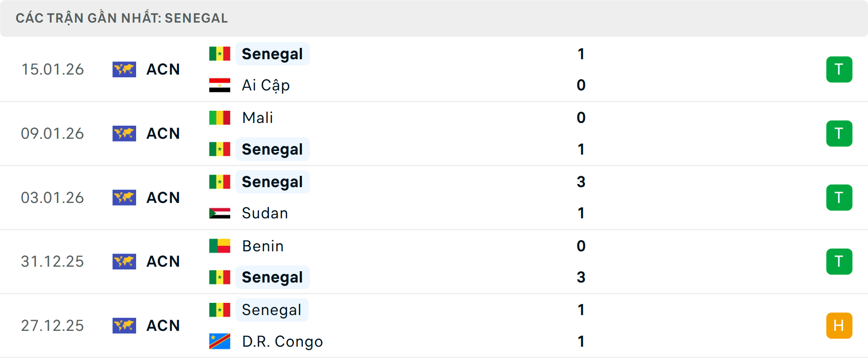Select the score 3 in the Sudan match
Image resolution: width=868 pixels, height=358 pixels.
[581, 182]
